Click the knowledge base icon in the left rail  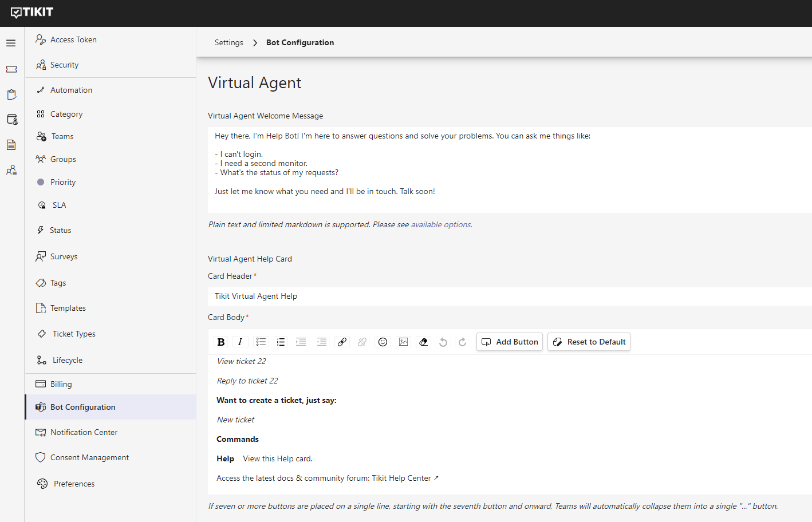pyautogui.click(x=11, y=120)
